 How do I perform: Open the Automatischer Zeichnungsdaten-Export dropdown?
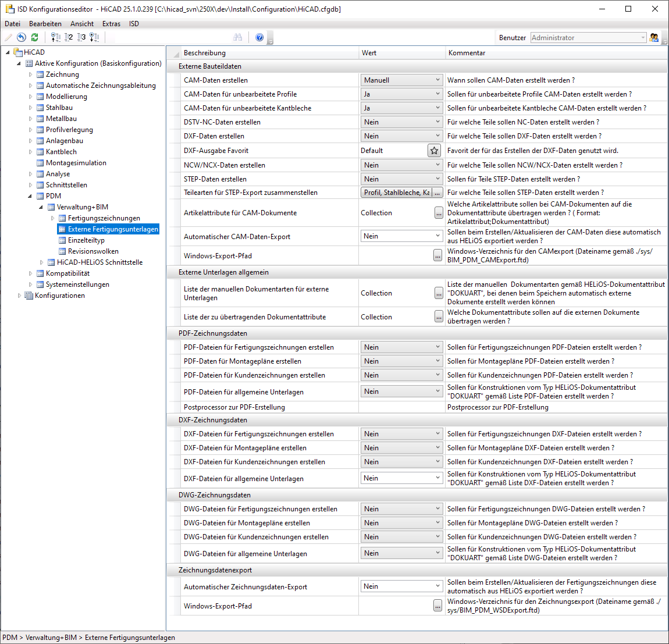[401, 586]
